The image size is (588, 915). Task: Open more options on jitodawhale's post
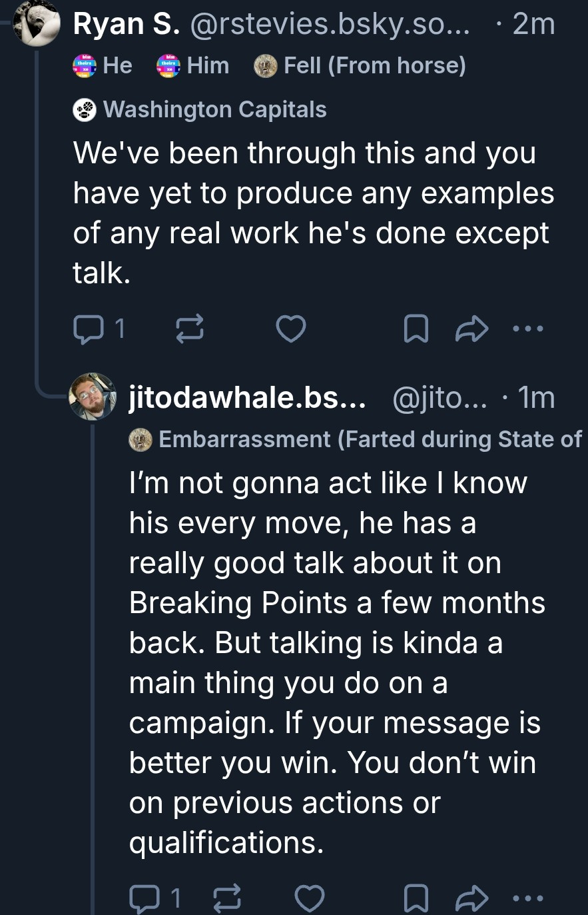(528, 899)
